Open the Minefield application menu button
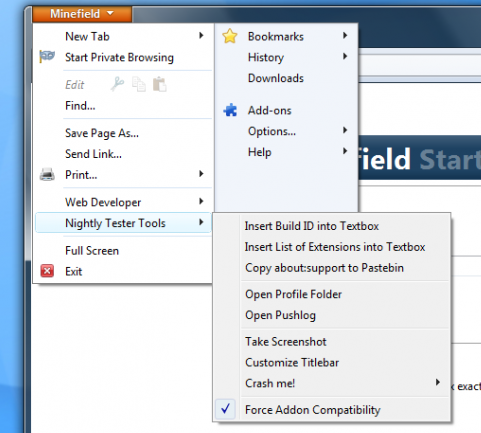The height and width of the screenshot is (433, 481). tap(82, 14)
